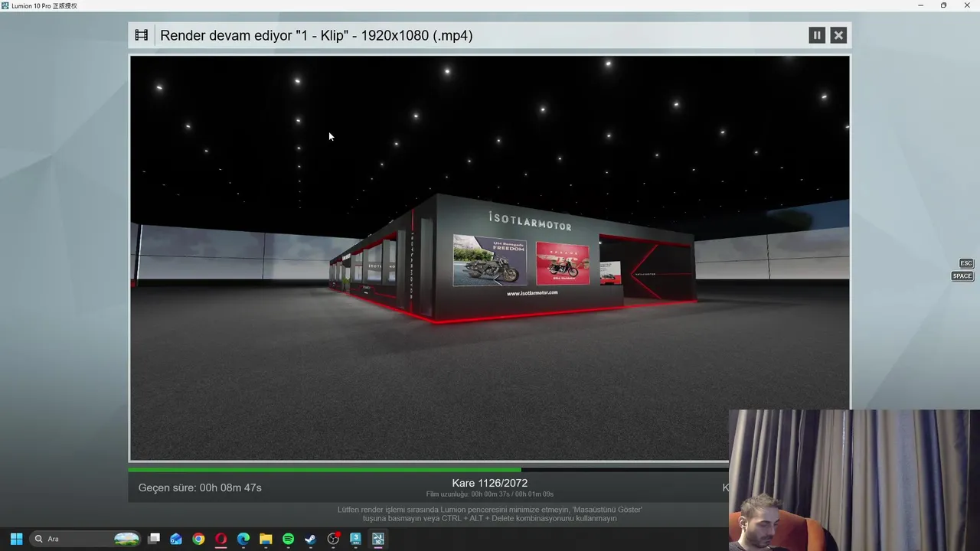Click the taskbar search box 'Ara'
The image size is (980, 551).
pos(86,539)
